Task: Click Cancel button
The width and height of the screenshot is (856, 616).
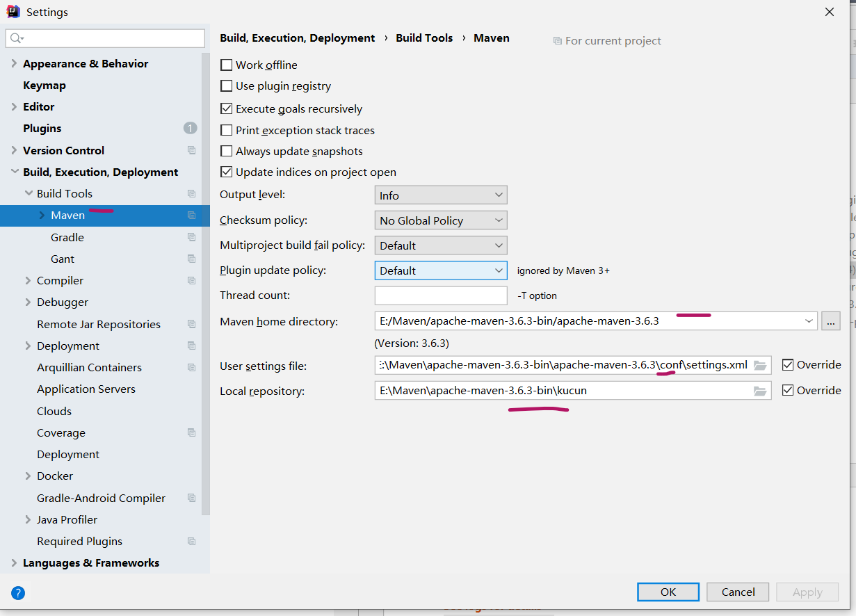Action: pos(738,592)
